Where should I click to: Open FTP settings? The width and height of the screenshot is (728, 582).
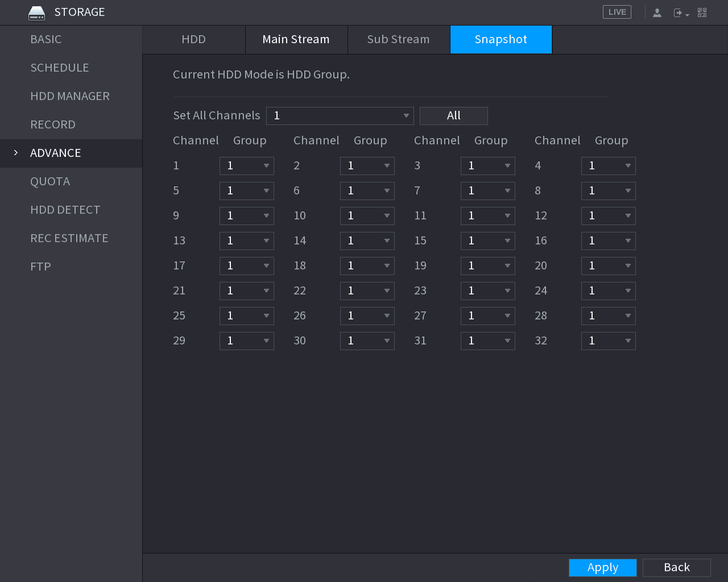point(71,267)
